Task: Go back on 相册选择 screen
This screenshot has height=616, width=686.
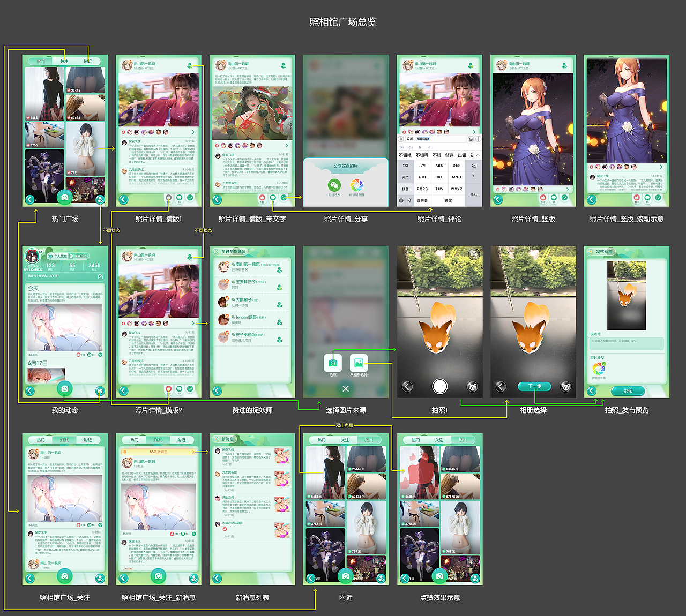Action: point(501,386)
